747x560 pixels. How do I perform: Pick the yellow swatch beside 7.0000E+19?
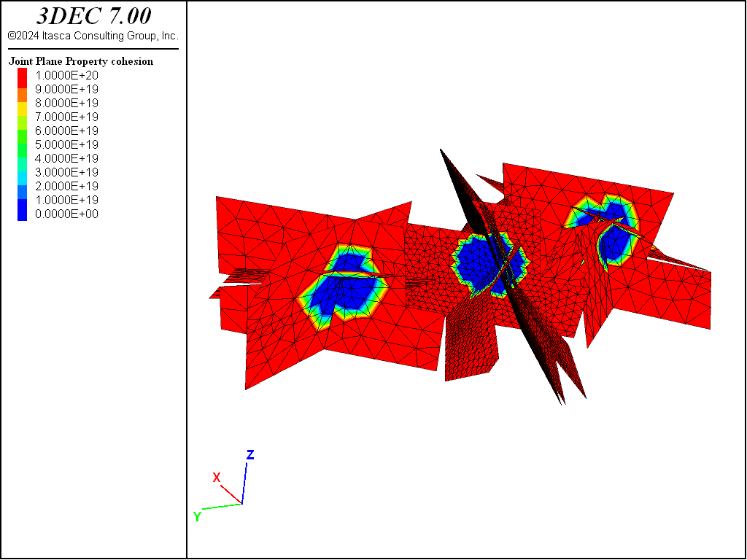point(23,109)
